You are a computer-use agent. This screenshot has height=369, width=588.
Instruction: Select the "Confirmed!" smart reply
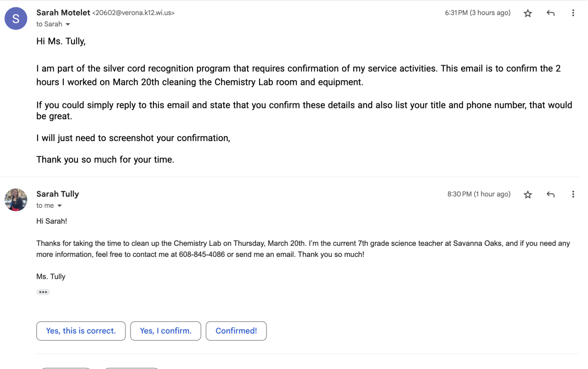pos(236,331)
